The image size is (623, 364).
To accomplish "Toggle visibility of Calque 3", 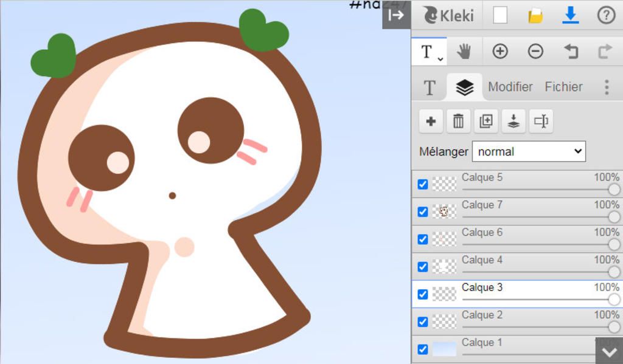I will [x=423, y=294].
